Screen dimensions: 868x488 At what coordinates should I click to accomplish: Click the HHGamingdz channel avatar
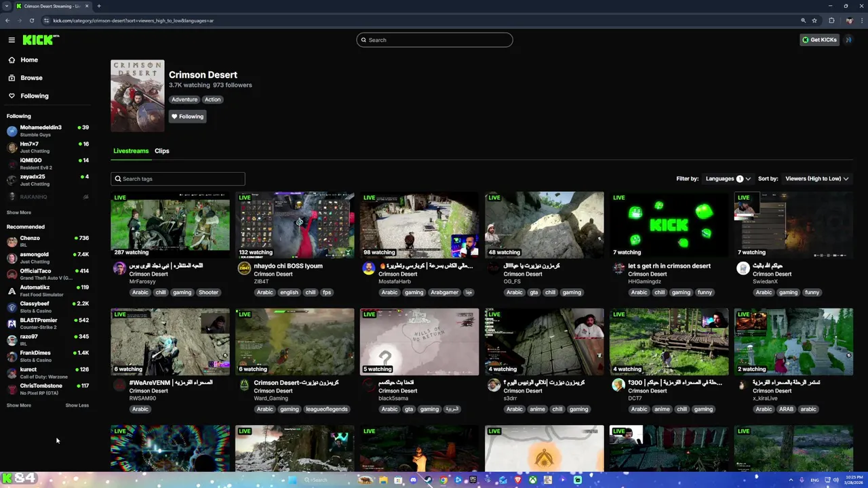pyautogui.click(x=618, y=268)
